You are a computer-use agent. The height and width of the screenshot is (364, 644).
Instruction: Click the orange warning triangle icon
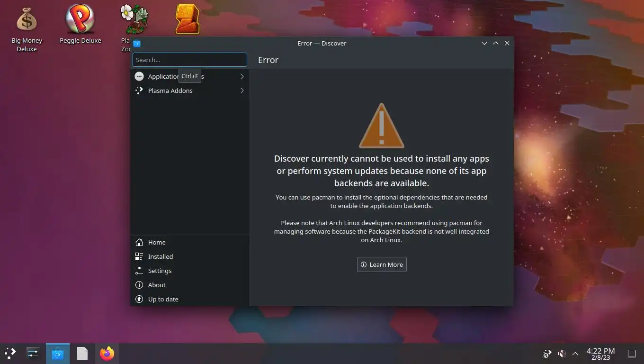tap(382, 126)
